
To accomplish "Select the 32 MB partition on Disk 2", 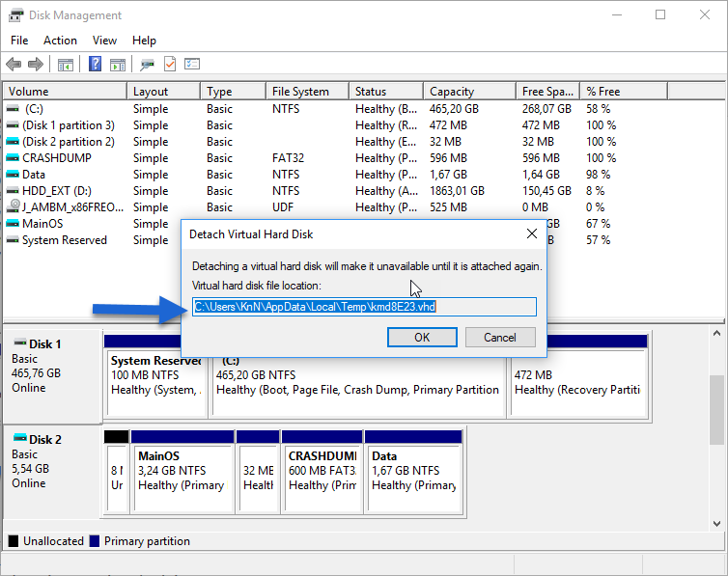I will click(x=258, y=472).
